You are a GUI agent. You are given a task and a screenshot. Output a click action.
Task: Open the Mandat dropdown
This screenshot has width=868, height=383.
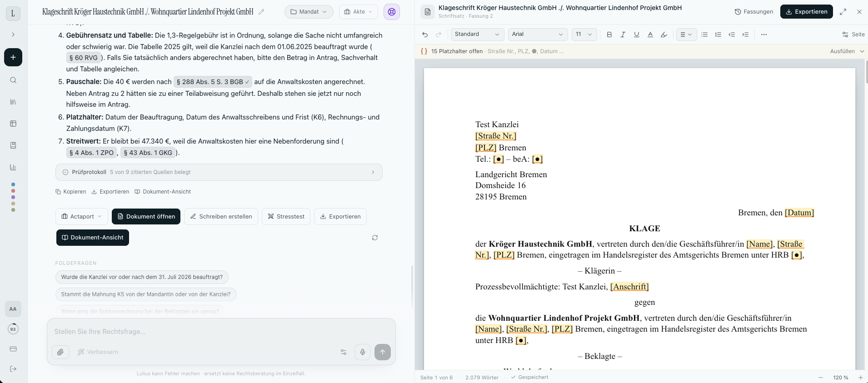coord(309,12)
